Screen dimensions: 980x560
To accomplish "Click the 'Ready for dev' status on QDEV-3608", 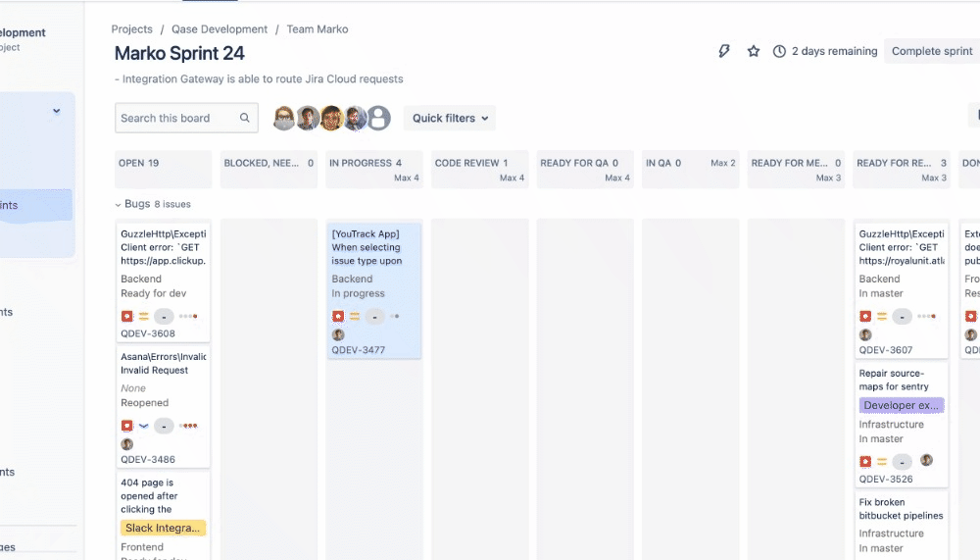I will click(153, 293).
